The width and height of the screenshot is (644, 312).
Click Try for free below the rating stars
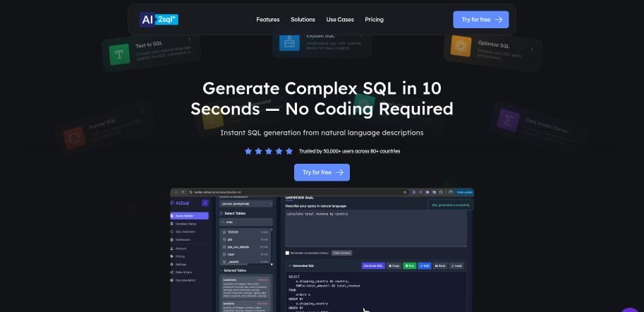point(322,172)
